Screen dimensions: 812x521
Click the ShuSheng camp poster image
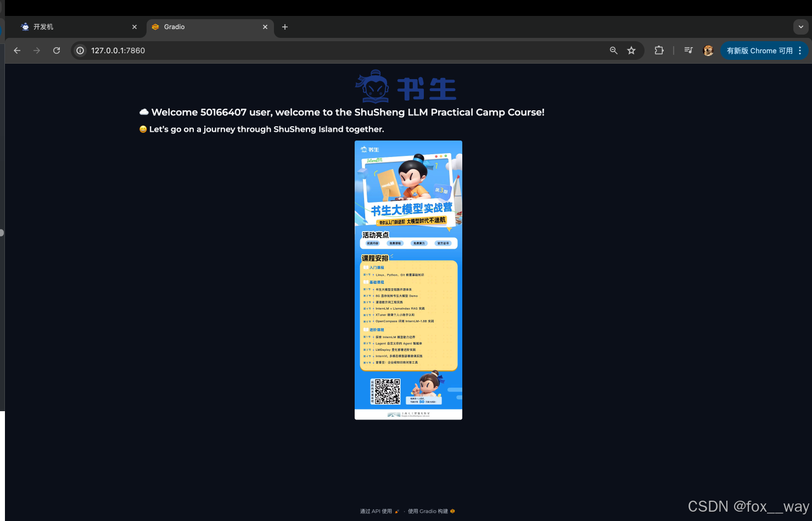coord(408,280)
